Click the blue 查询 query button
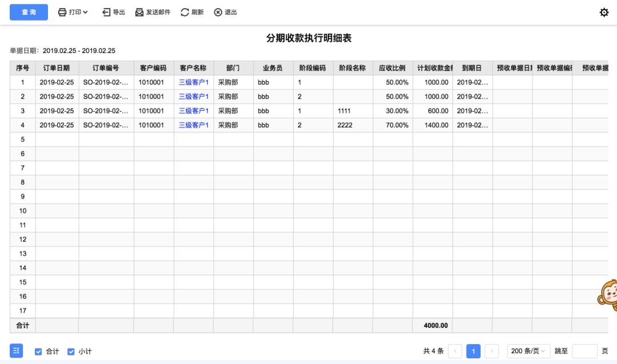The width and height of the screenshot is (617, 364). [29, 12]
